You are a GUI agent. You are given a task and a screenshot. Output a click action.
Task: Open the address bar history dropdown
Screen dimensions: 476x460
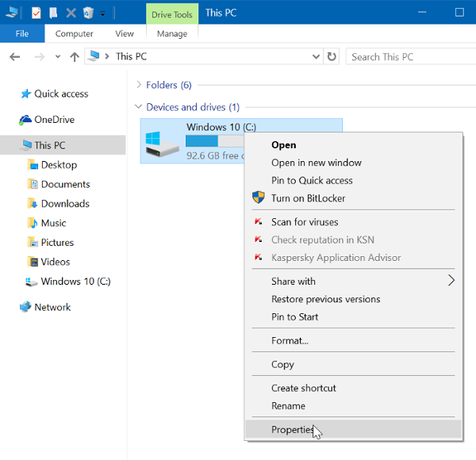(x=316, y=56)
